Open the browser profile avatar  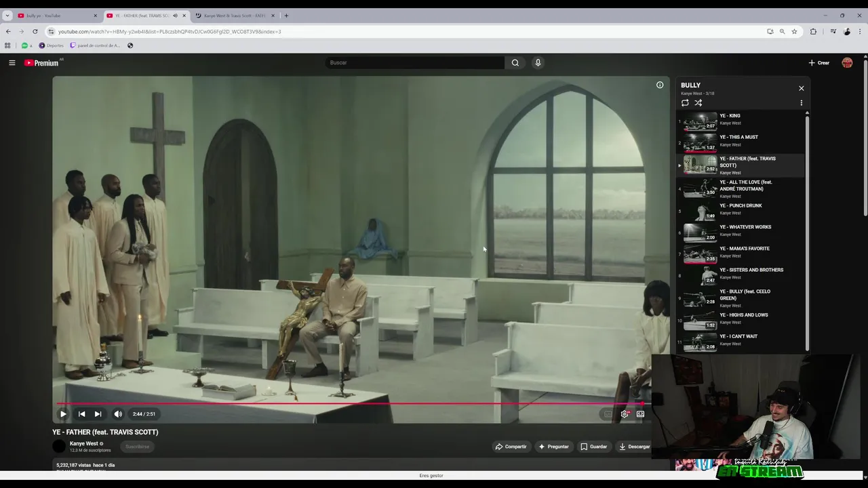(x=847, y=32)
